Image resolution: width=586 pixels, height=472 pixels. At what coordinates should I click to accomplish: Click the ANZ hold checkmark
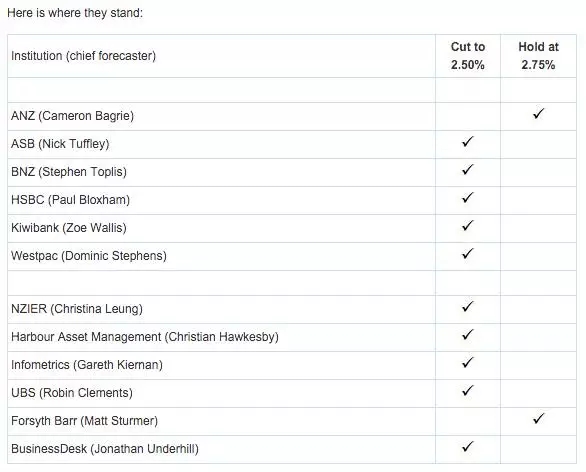[539, 114]
